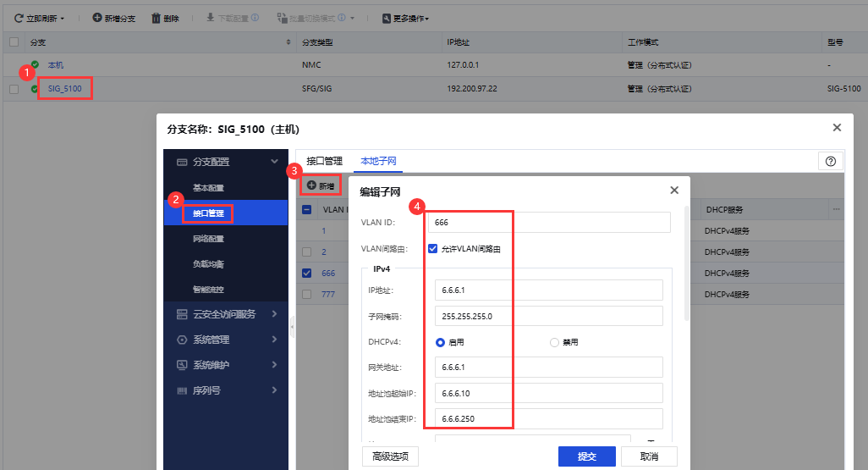Screen dimensions: 868x470
Task: Uncheck the VLAN 666 row checkbox
Action: [306, 273]
